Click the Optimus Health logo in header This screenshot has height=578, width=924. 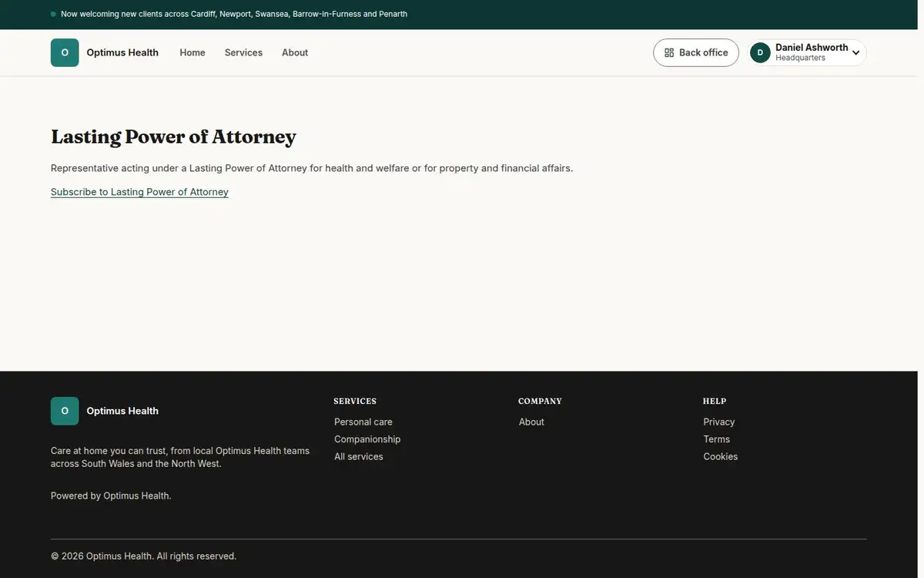(65, 52)
